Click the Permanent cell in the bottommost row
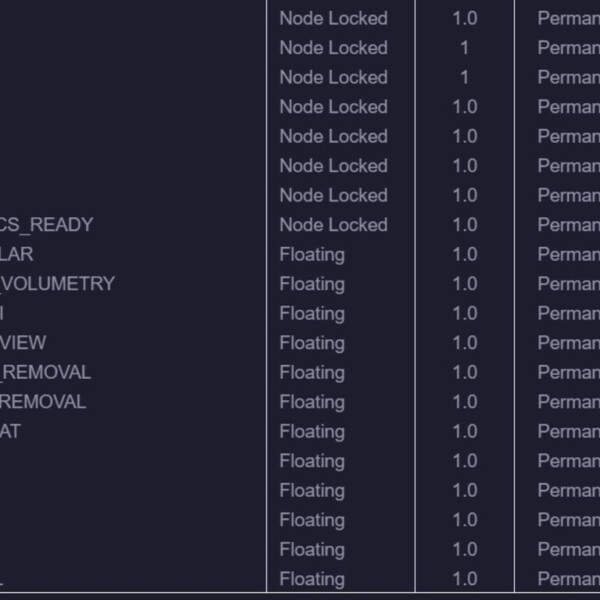The width and height of the screenshot is (600, 600). [x=569, y=579]
